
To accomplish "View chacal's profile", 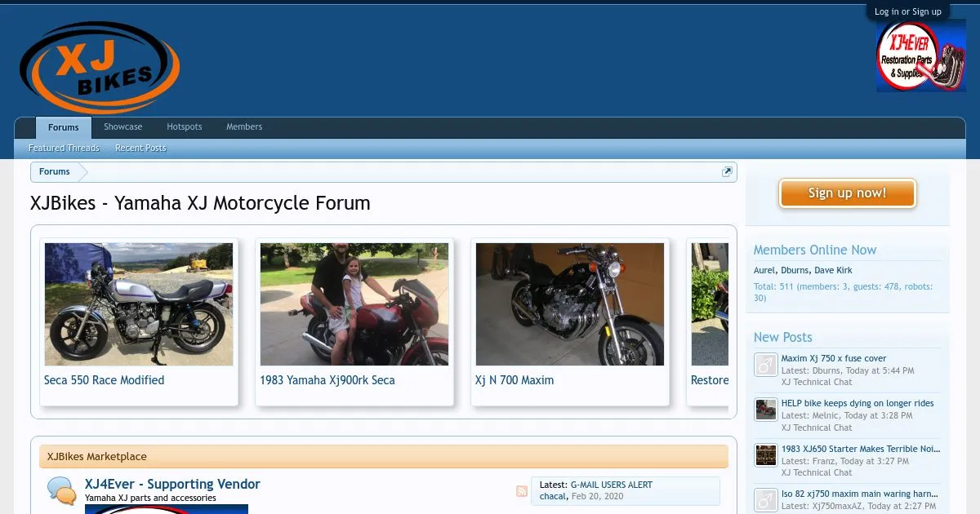I will tap(554, 496).
